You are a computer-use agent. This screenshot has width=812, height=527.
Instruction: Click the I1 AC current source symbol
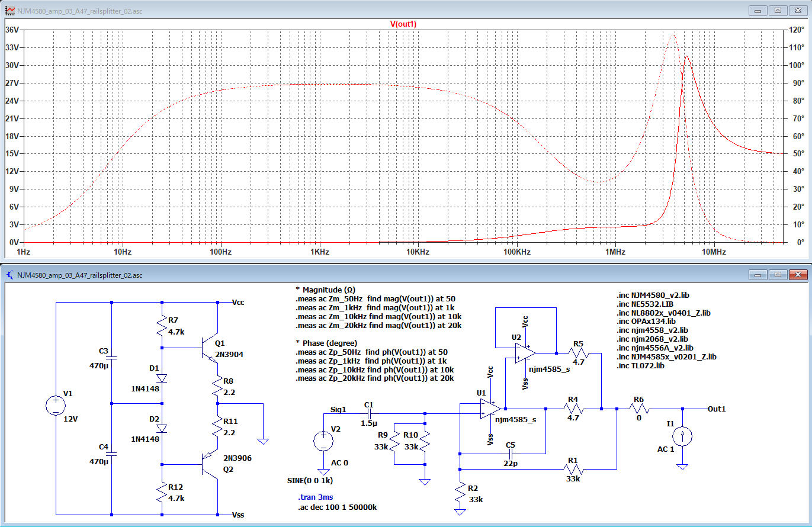(682, 437)
